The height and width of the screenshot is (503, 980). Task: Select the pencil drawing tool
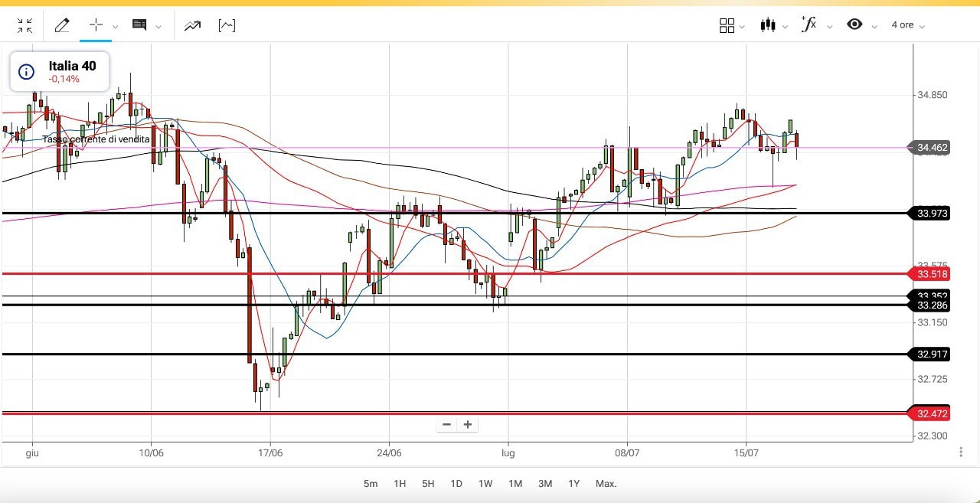coord(62,26)
